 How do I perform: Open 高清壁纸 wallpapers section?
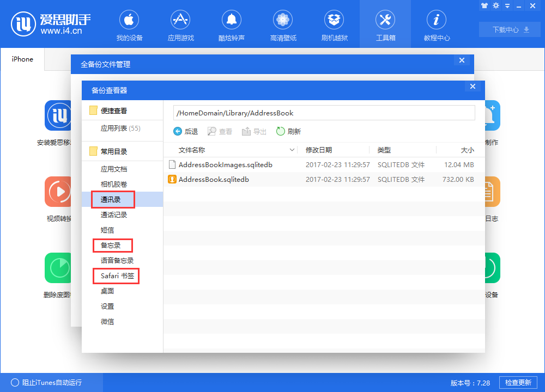pos(282,24)
